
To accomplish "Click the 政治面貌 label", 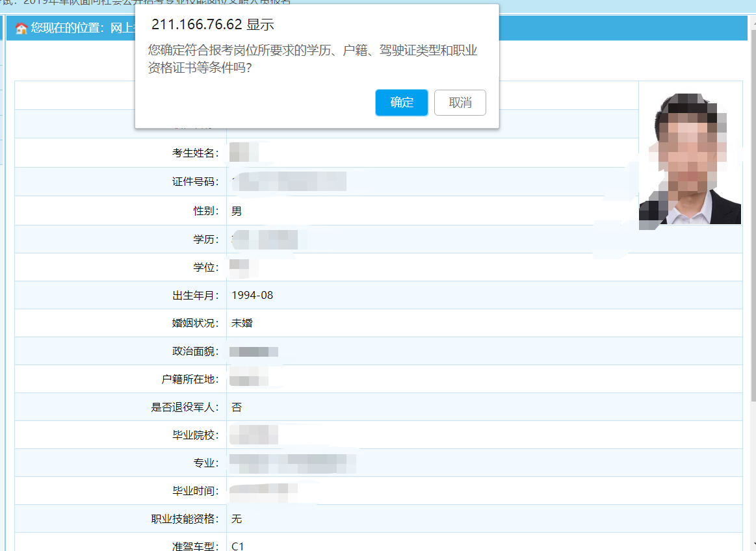I will tap(195, 352).
